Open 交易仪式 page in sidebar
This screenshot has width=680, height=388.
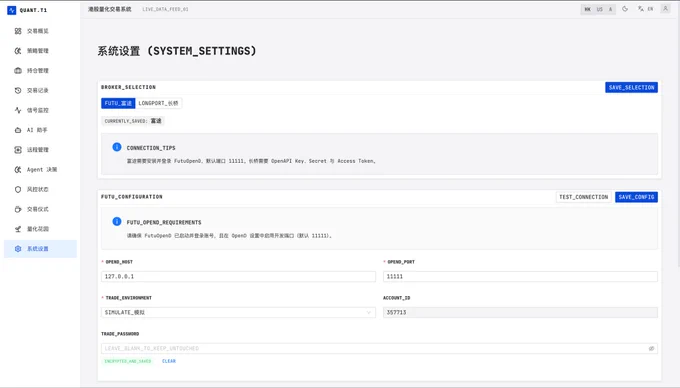tap(40, 209)
